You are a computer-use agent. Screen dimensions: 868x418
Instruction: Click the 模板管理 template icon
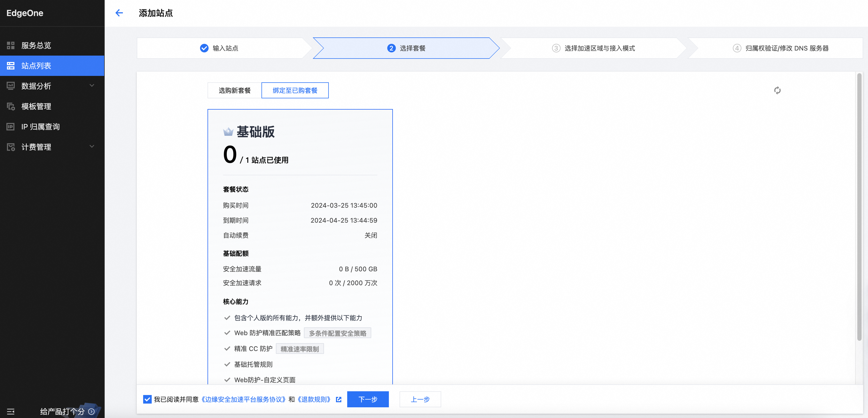(11, 106)
